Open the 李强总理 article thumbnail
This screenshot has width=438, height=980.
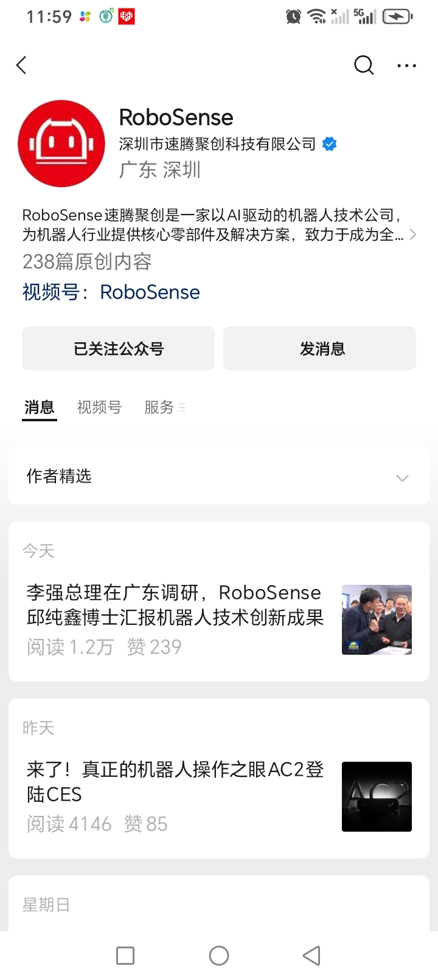377,619
